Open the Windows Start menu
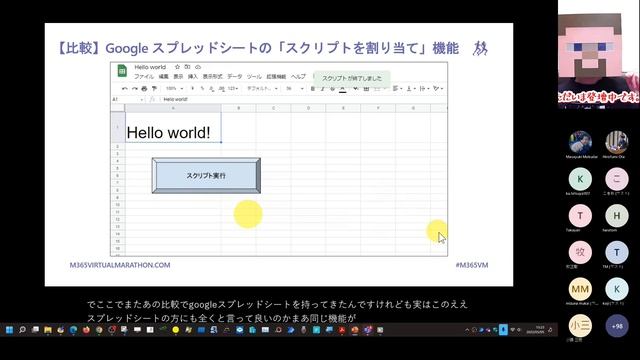The image size is (640, 360). [9, 330]
